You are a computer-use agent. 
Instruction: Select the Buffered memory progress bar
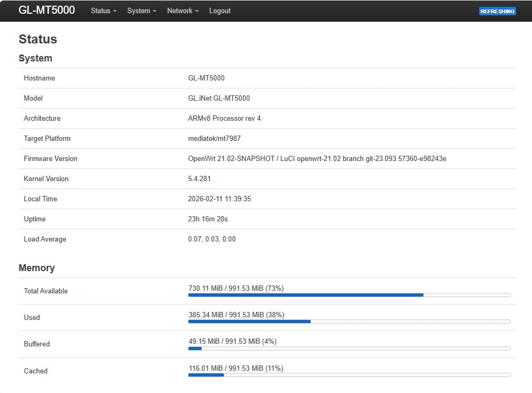(349, 348)
